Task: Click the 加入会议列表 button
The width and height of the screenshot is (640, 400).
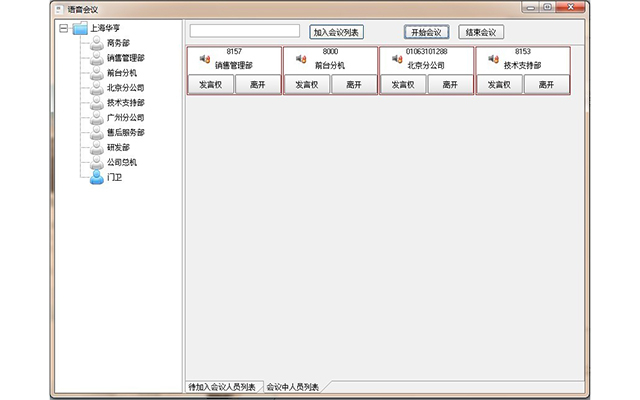Action: 336,32
